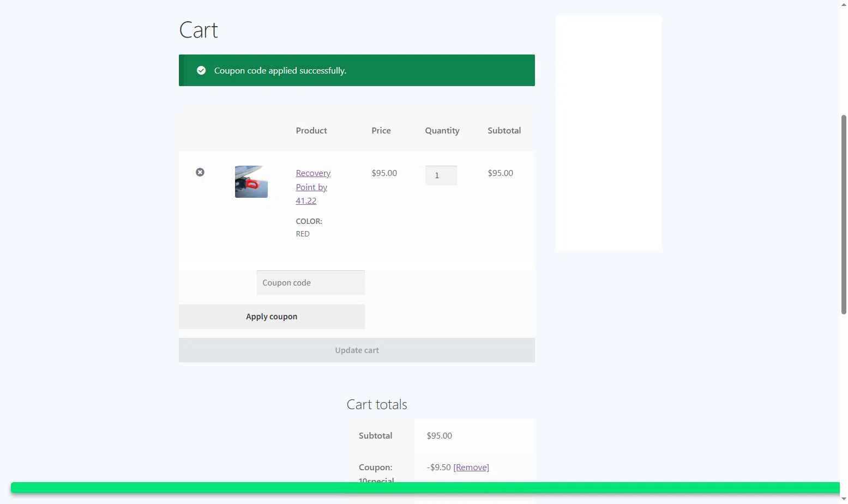Click the coupon discount amount -$9.50

coord(439,467)
